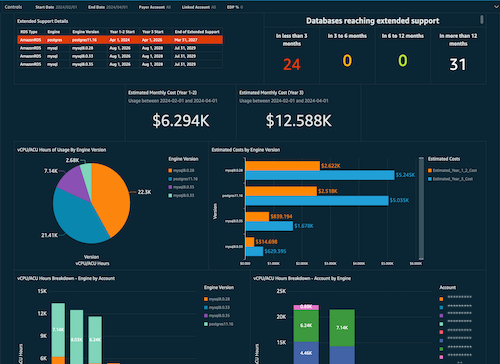Click the $6.294K Year 1-2 monthly cost
Viewport: 500px width, 364px height.
[x=181, y=120]
